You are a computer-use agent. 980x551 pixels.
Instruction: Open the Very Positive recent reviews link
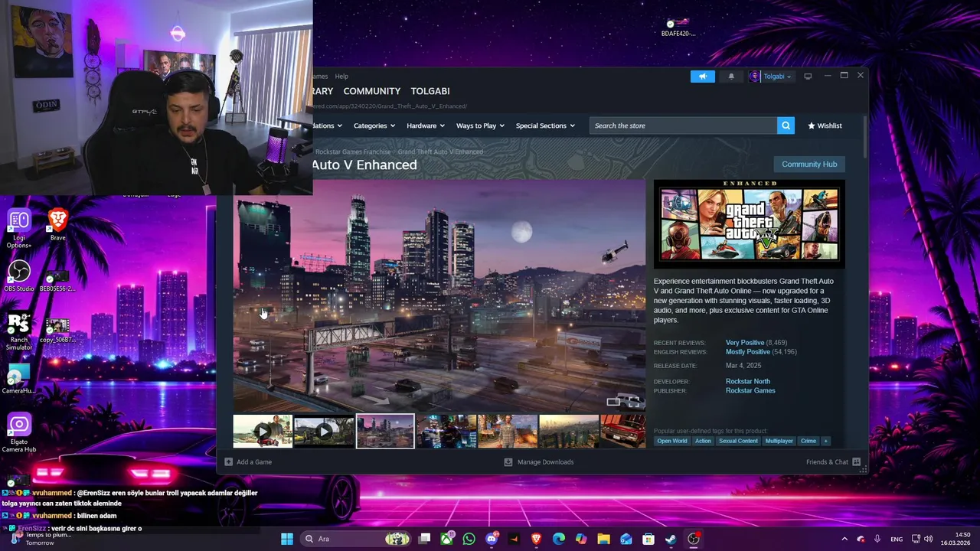pos(745,343)
